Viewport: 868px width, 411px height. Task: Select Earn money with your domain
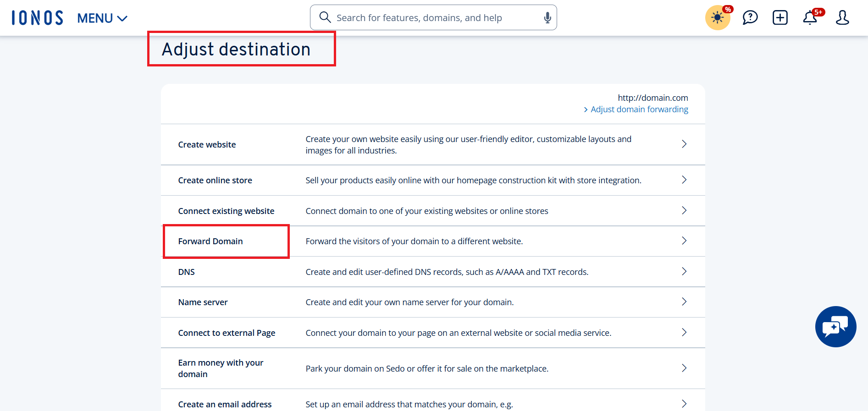pyautogui.click(x=221, y=368)
